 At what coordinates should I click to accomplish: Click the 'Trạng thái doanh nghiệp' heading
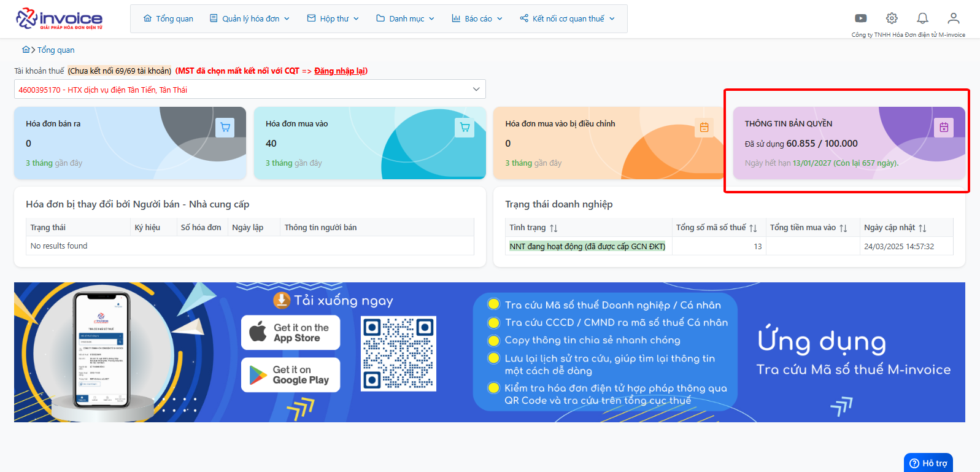559,204
